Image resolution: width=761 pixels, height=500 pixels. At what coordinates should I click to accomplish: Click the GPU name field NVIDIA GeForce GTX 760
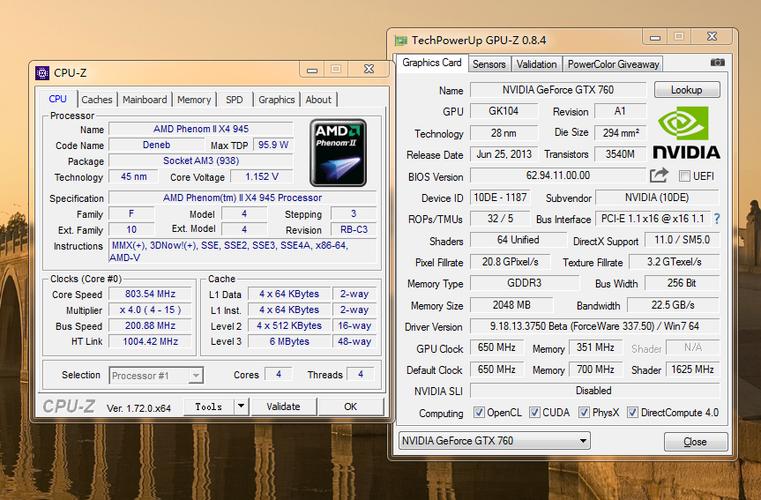point(558,90)
